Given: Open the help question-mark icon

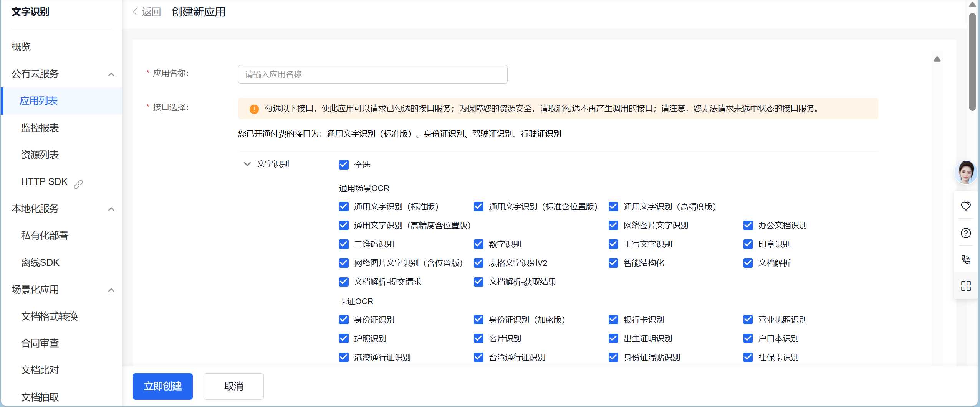Looking at the screenshot, I should 965,233.
